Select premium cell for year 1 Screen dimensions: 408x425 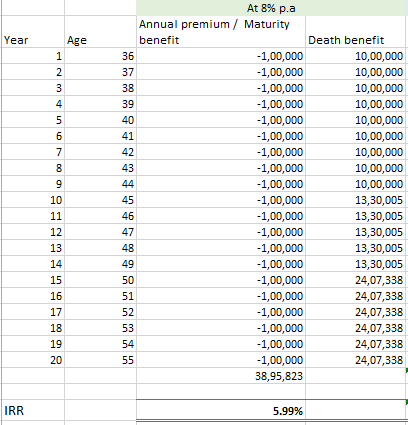(x=221, y=56)
